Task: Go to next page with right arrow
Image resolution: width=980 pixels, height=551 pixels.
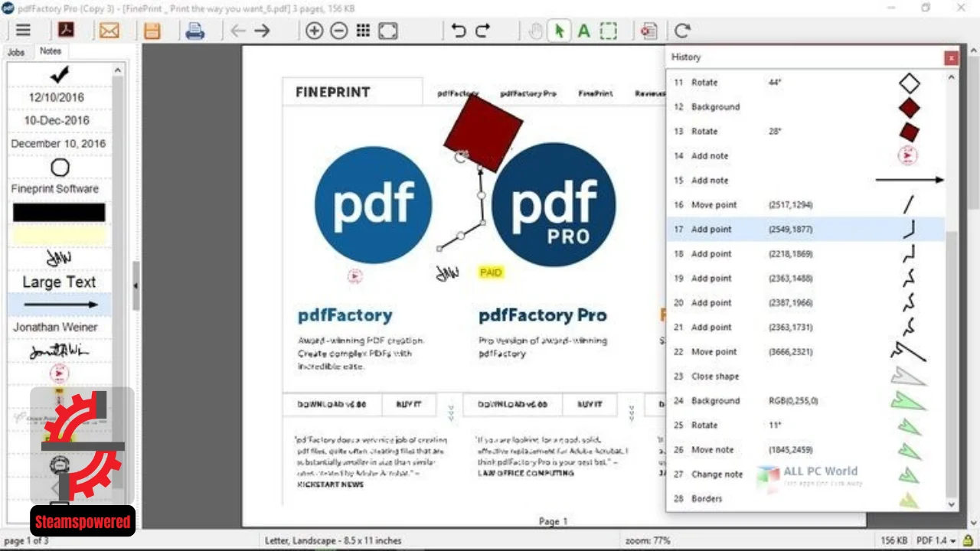Action: coord(263,31)
